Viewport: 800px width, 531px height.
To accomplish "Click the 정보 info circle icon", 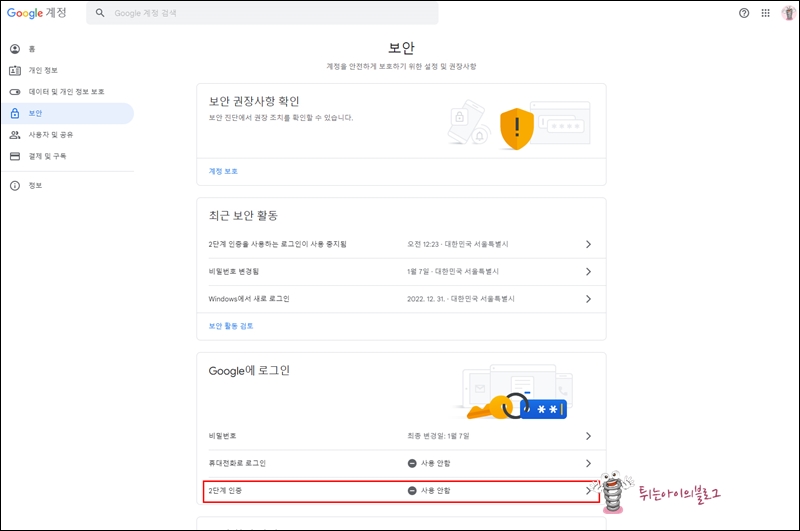I will coord(15,186).
